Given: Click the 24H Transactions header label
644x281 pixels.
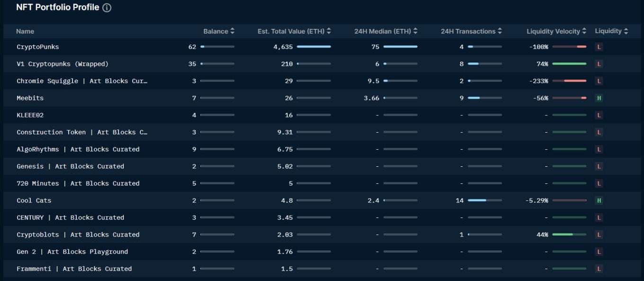Looking at the screenshot, I should [x=468, y=31].
